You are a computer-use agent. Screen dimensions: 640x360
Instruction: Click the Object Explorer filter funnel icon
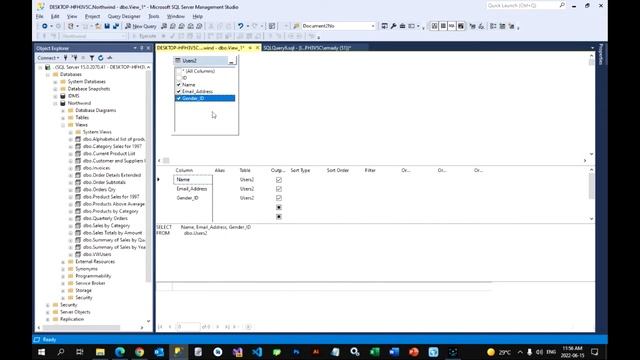pos(92,58)
